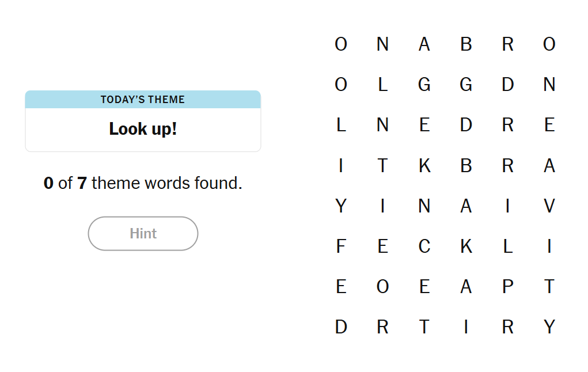Click the O in the top-left corner
The height and width of the screenshot is (372, 588).
[341, 44]
